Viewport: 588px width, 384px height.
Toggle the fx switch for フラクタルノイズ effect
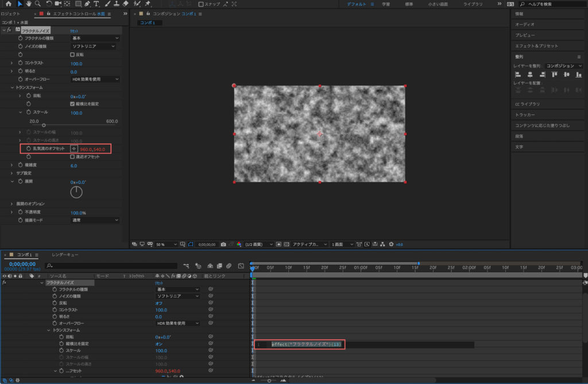pos(9,30)
